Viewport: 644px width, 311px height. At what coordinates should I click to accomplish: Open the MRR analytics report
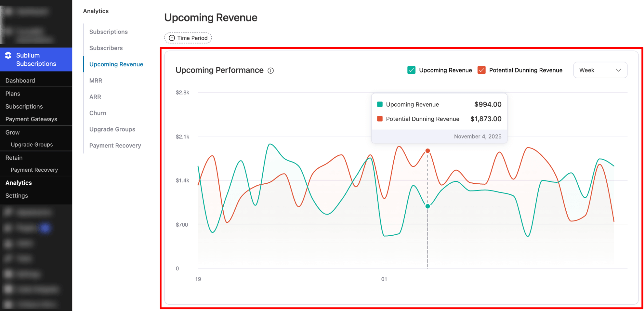[x=95, y=80]
